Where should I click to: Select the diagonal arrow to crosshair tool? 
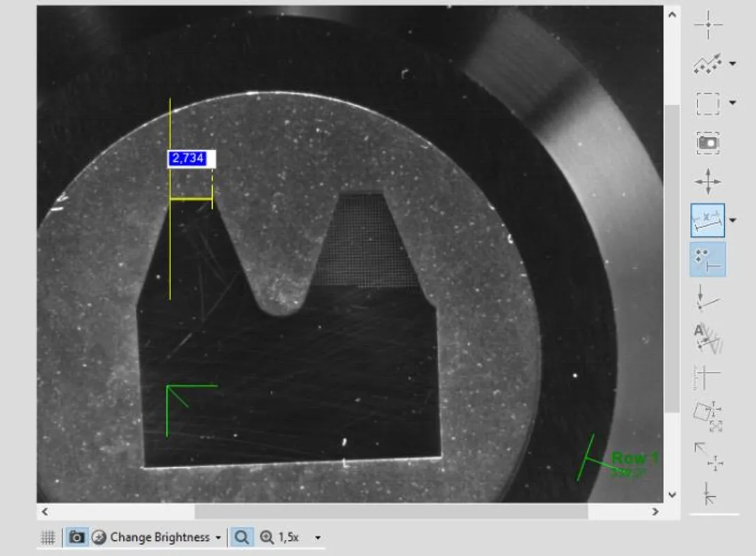tap(708, 456)
